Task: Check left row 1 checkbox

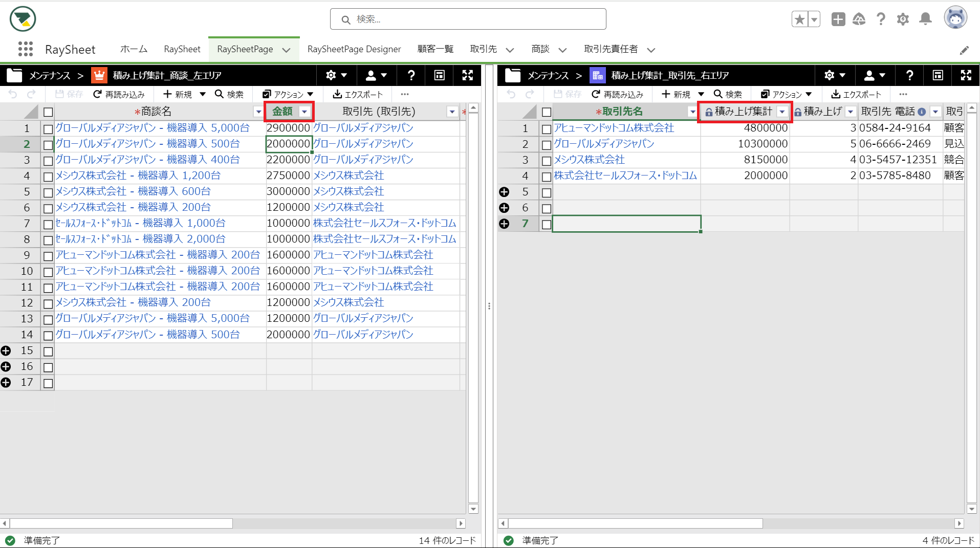Action: (x=48, y=129)
